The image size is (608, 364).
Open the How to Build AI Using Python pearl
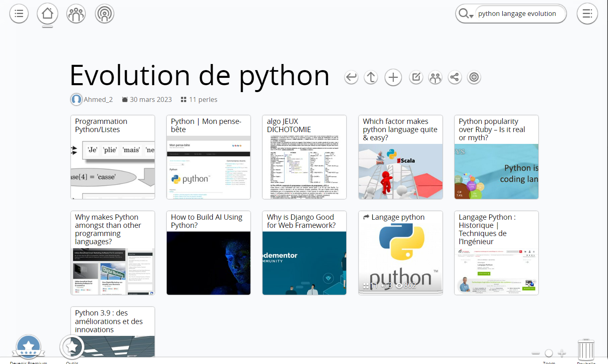[208, 253]
